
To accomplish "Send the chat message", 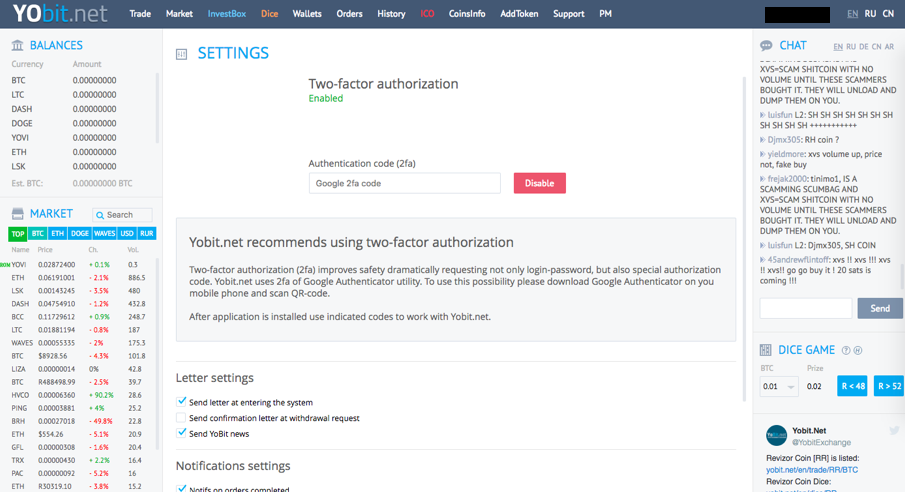I will (880, 308).
